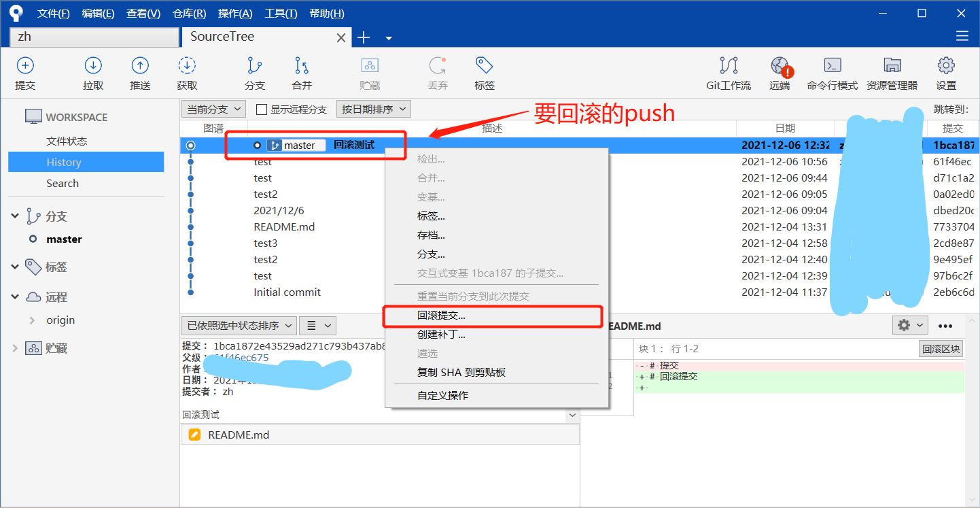Choose 复制 SHA 到剪贴板
Screen dimensions: 980x508
pyautogui.click(x=496, y=373)
